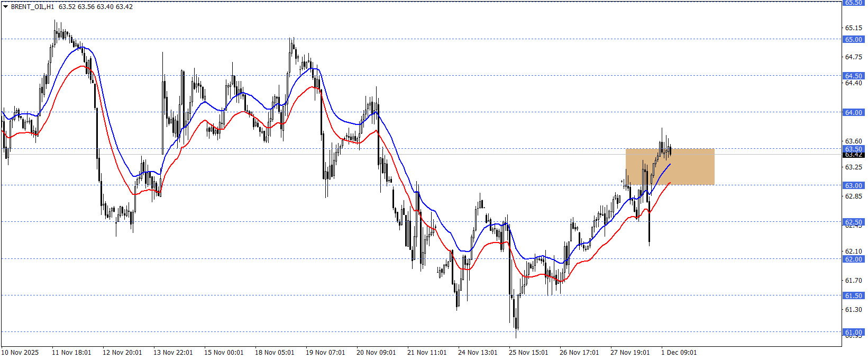Screen dimensions: 868x359
Task: Click the BRENT_OIL,H1 chart title
Action: 32,7
